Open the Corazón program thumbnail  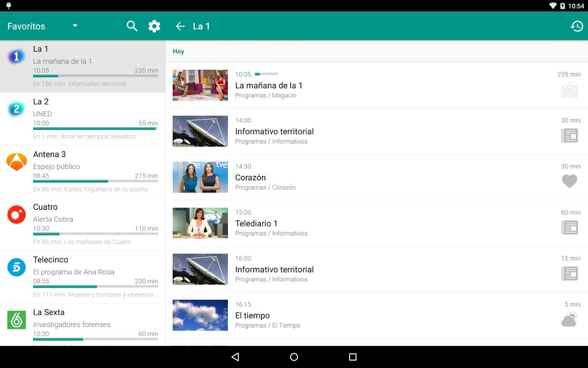click(x=200, y=177)
